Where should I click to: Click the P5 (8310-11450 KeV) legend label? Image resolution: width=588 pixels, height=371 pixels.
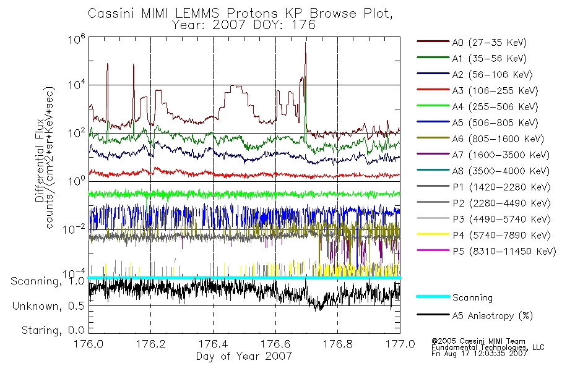504,251
